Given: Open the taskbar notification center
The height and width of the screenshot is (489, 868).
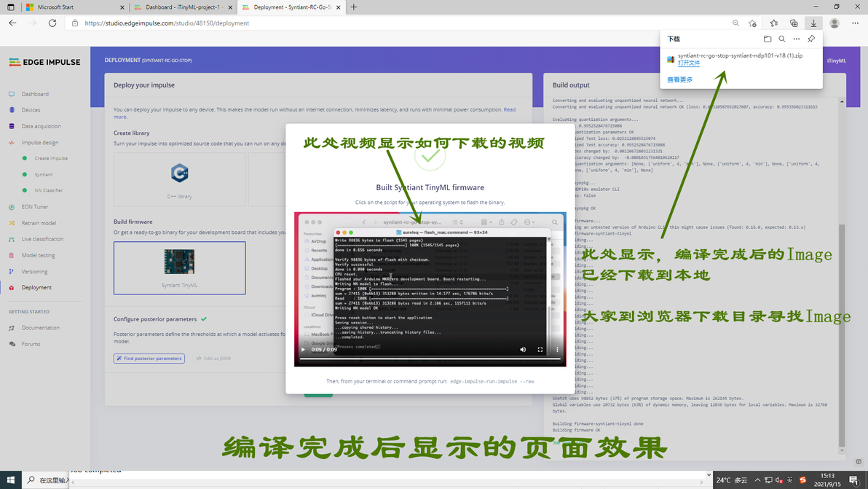Looking at the screenshot, I should tap(855, 480).
